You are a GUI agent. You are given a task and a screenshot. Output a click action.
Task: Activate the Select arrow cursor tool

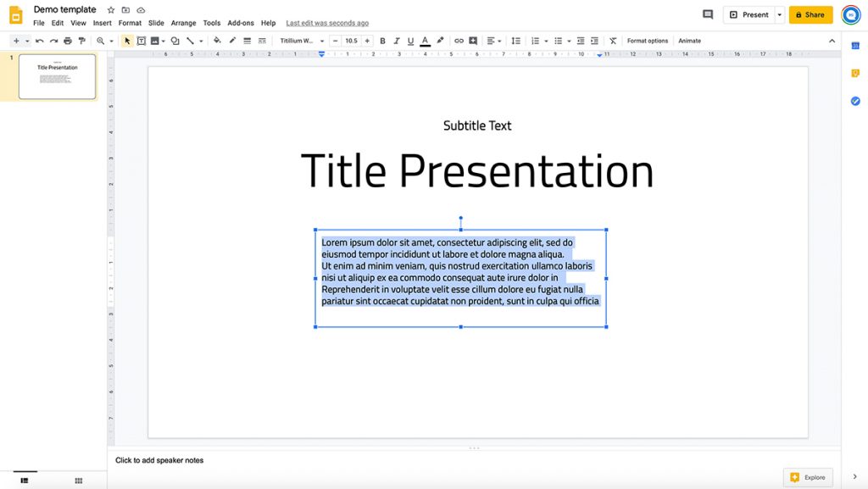point(127,41)
